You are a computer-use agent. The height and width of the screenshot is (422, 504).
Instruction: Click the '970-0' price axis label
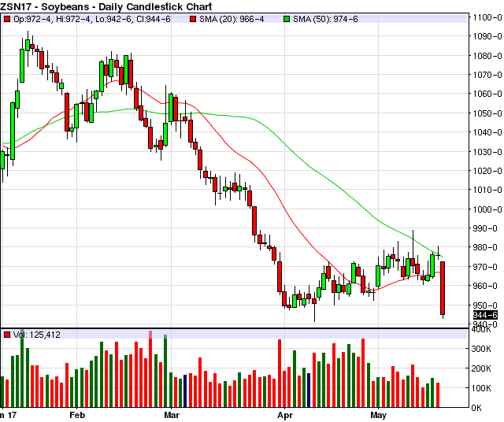coord(485,267)
